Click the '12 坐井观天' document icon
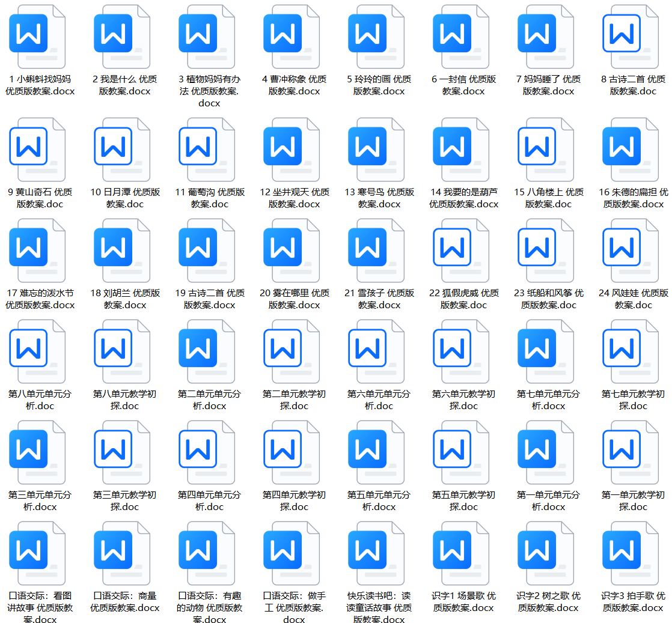Screen dimensions: 672x623 click(x=292, y=150)
